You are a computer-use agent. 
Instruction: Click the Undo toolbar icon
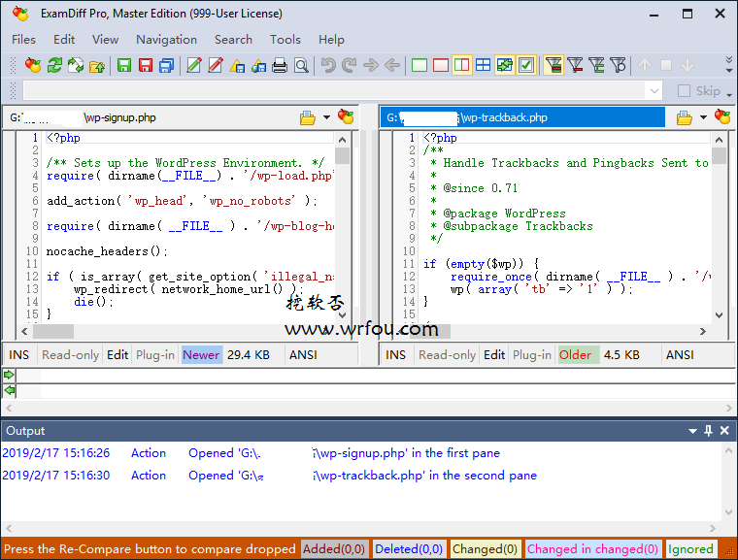point(328,65)
